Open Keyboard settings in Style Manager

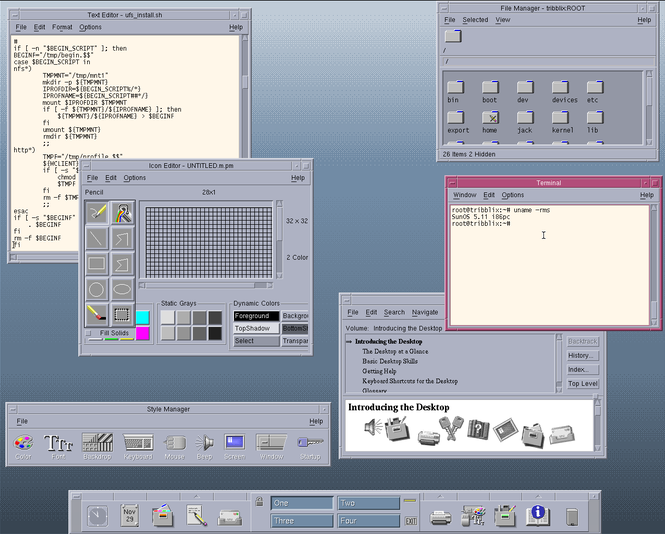click(138, 443)
